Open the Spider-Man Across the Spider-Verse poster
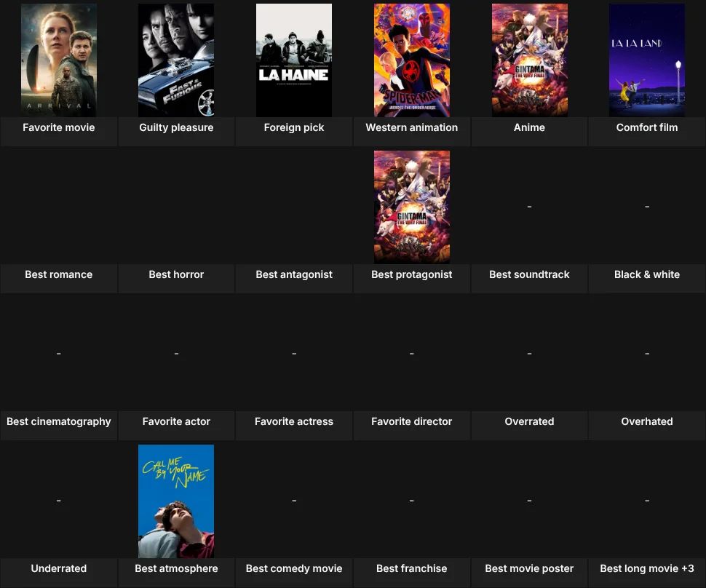Image resolution: width=706 pixels, height=588 pixels. coord(411,60)
